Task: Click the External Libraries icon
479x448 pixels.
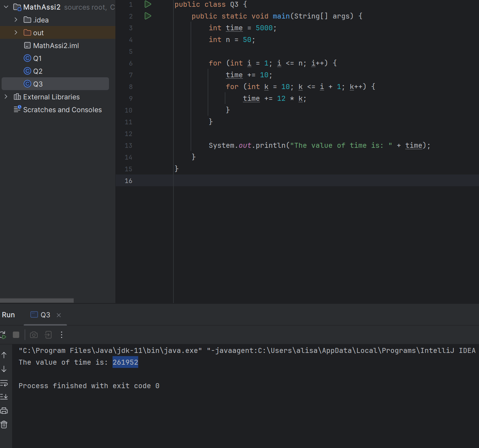Action: pos(17,97)
